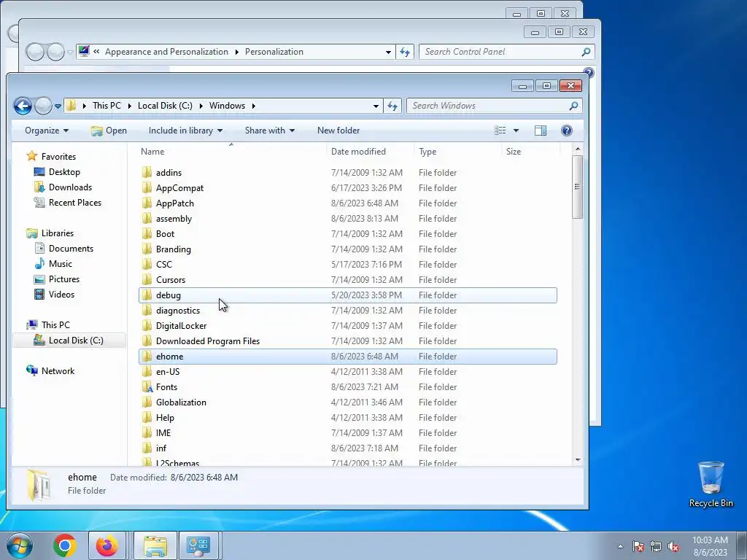Select the AppPatch folder icon

[147, 203]
